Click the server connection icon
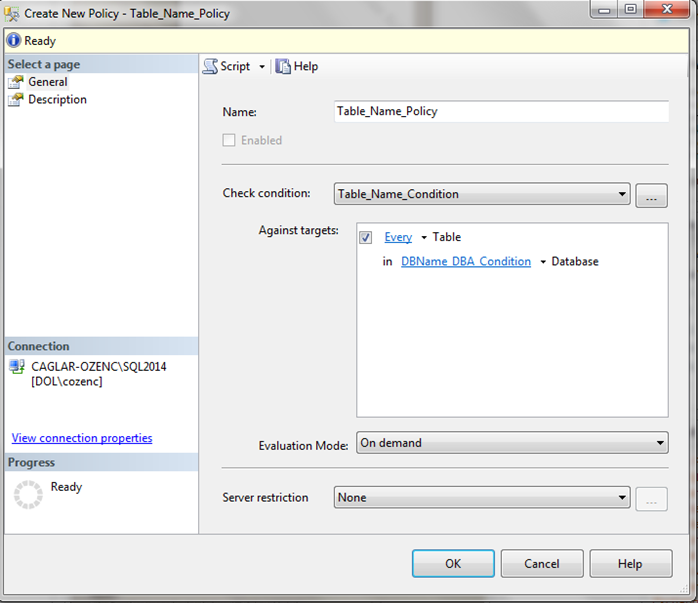 click(x=17, y=367)
